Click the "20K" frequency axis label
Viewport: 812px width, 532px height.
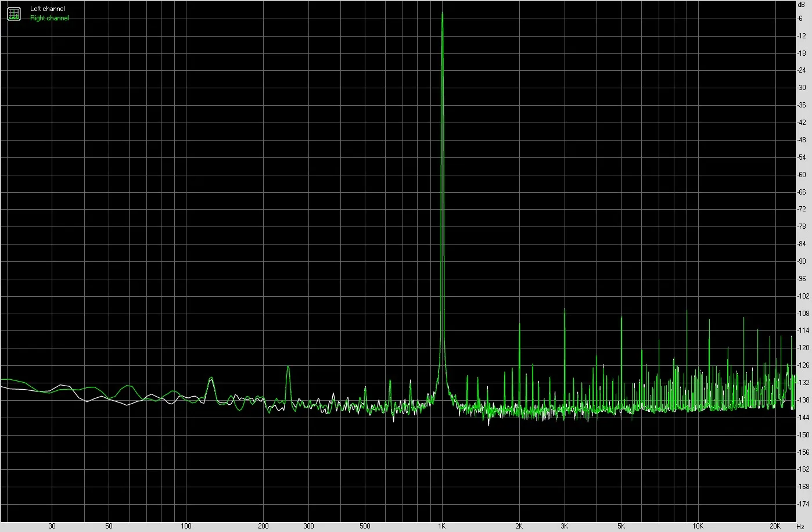click(x=775, y=526)
